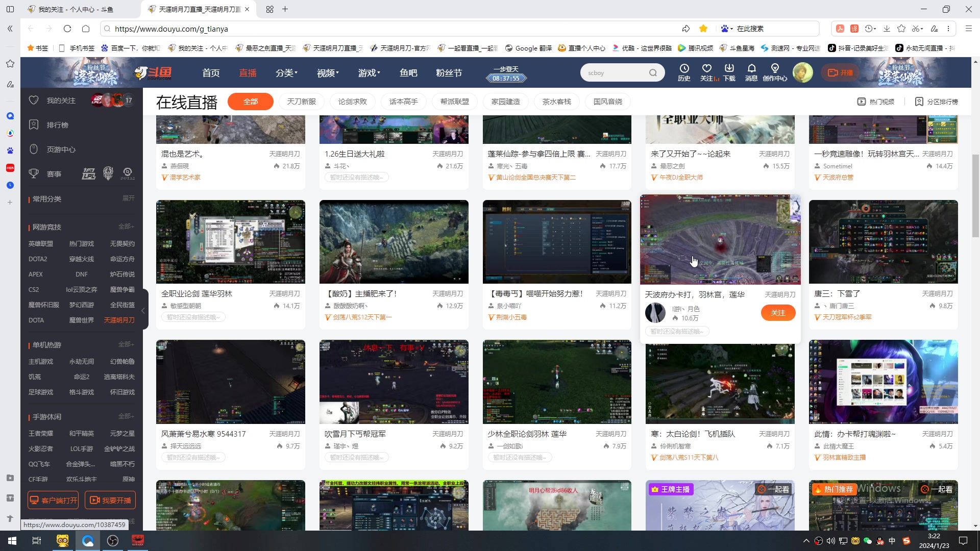
Task: Select the 帮派联盟 filter tab
Action: coord(455,102)
